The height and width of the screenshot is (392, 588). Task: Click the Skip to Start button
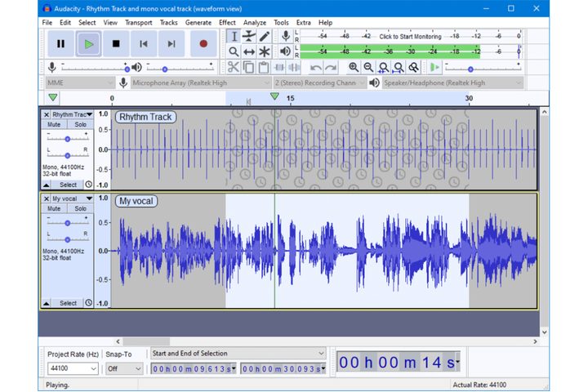[x=144, y=43]
